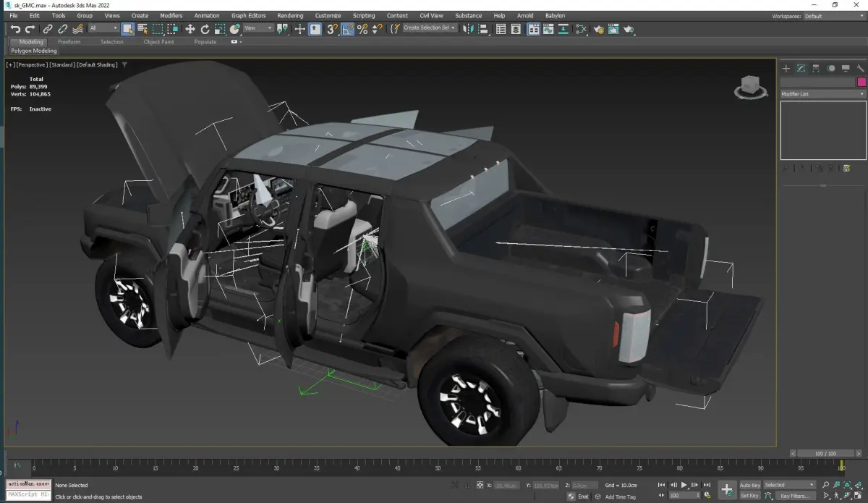The width and height of the screenshot is (868, 503).
Task: Click the Redo arrow icon
Action: pyautogui.click(x=30, y=29)
